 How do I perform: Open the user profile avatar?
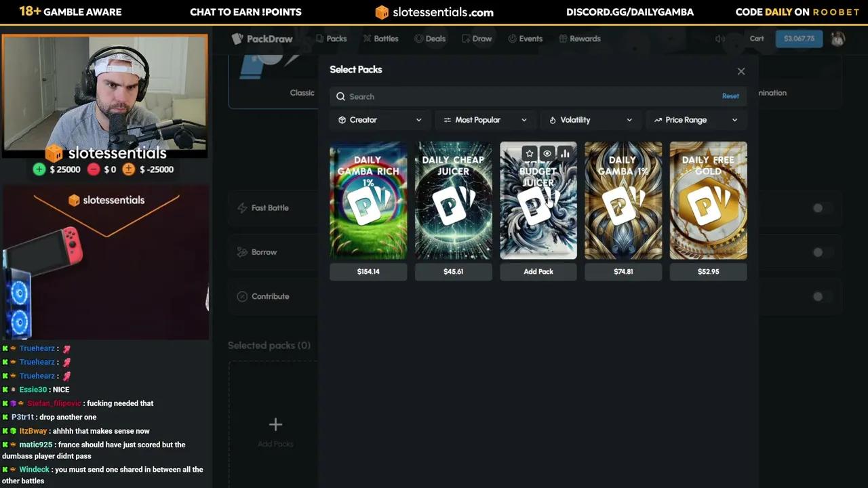838,39
